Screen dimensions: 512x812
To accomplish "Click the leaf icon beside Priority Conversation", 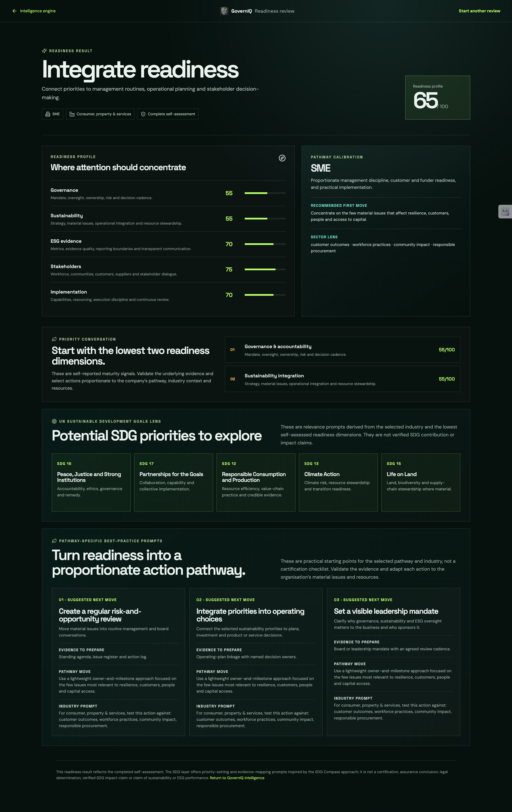I will coord(54,339).
